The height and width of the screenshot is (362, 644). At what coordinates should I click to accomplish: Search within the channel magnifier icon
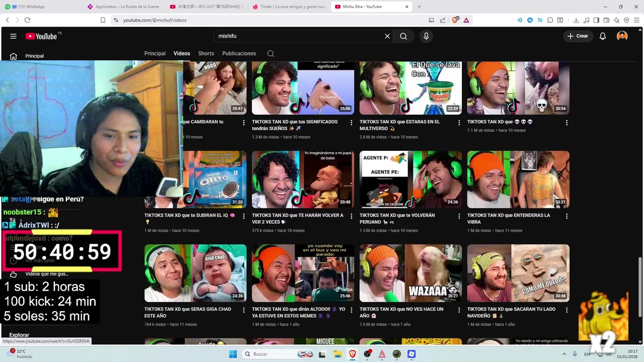(271, 53)
